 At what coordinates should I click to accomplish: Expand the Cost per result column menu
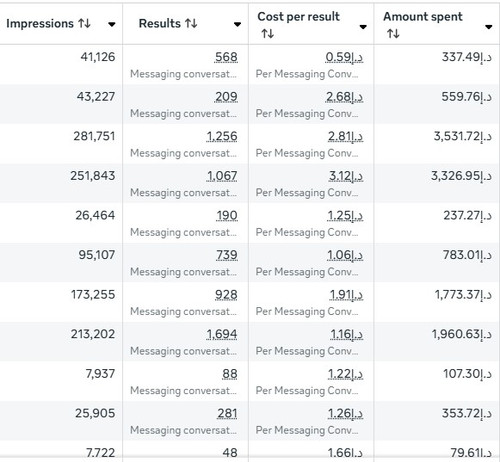tap(363, 27)
